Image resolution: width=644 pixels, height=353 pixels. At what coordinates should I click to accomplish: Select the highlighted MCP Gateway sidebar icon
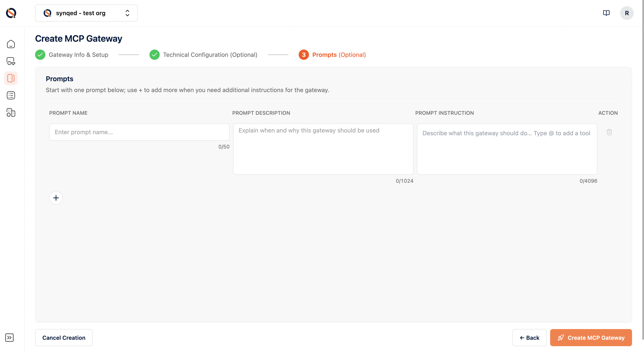(x=11, y=78)
